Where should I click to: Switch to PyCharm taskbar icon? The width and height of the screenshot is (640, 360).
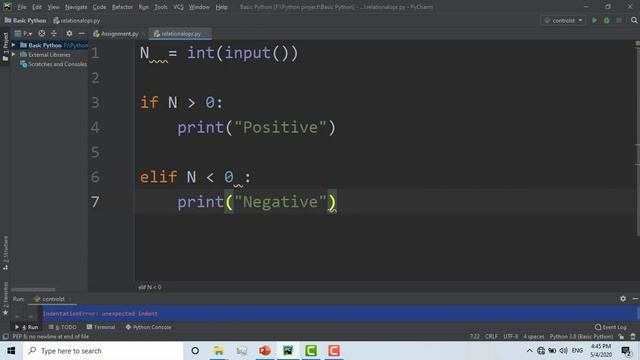coord(288,351)
